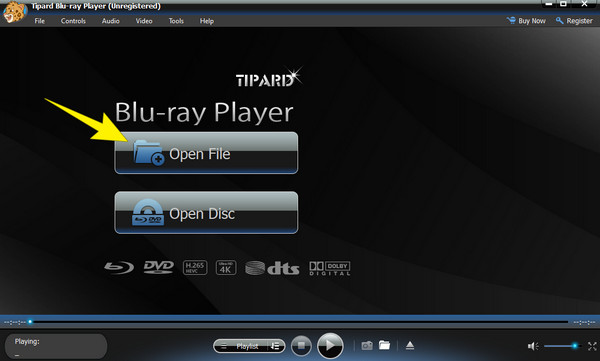Open the Video menu
The width and height of the screenshot is (600, 361).
[144, 21]
